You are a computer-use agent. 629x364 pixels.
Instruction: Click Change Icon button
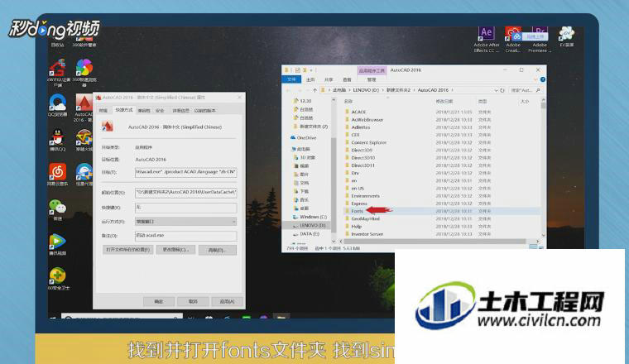pyautogui.click(x=175, y=250)
